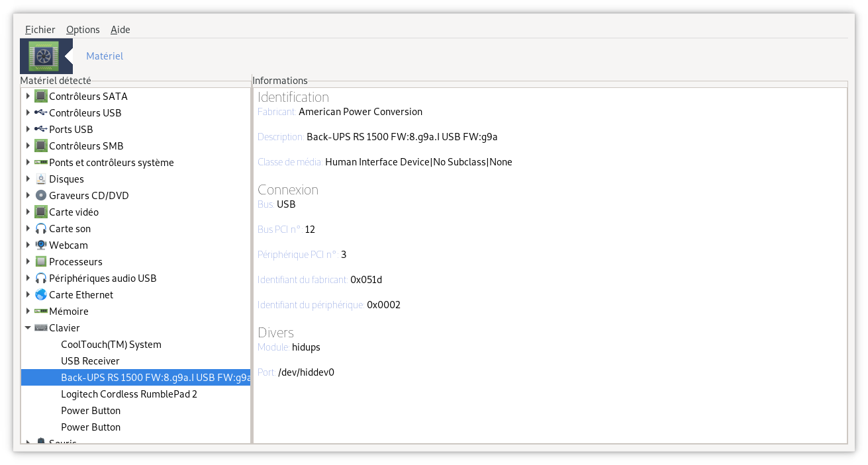Select Logitech Cordless RumblePad 2 entry
868x465 pixels.
click(x=129, y=394)
